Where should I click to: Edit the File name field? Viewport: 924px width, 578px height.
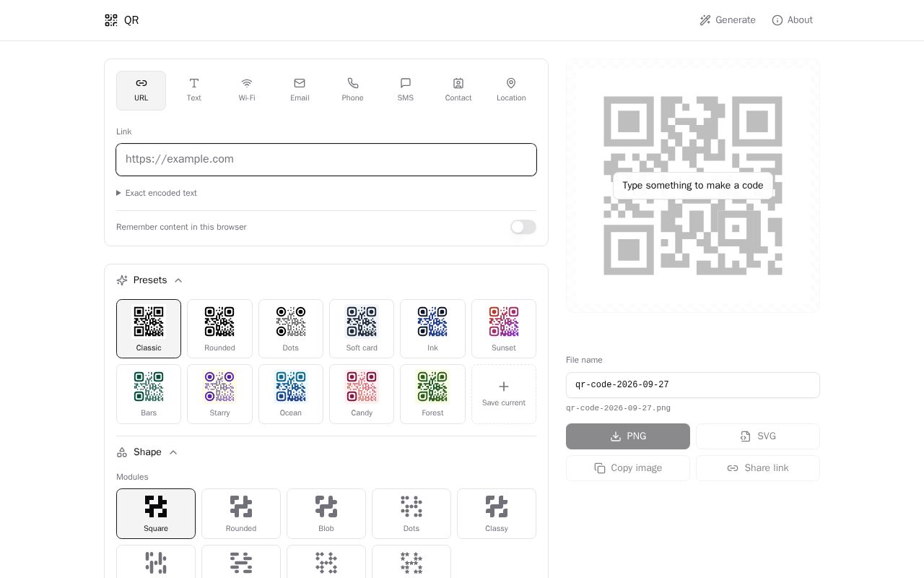click(x=693, y=385)
